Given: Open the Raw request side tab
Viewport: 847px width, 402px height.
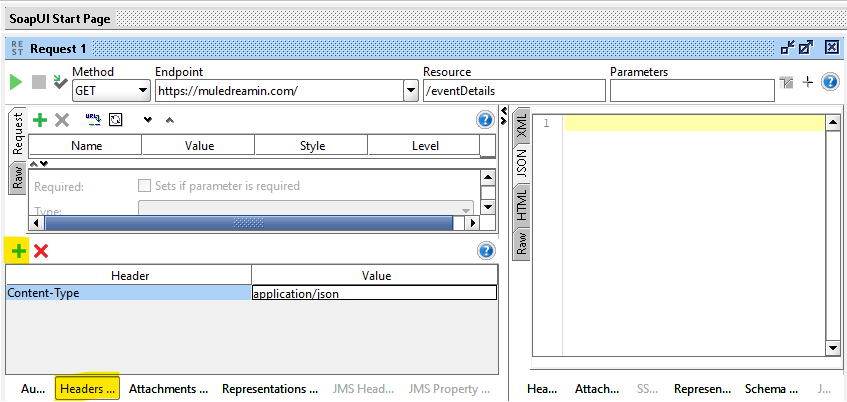Looking at the screenshot, I should [18, 178].
